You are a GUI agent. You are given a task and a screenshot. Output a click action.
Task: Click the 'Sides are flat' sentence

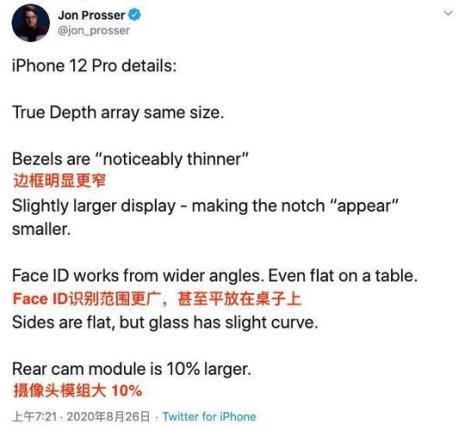pyautogui.click(x=165, y=323)
